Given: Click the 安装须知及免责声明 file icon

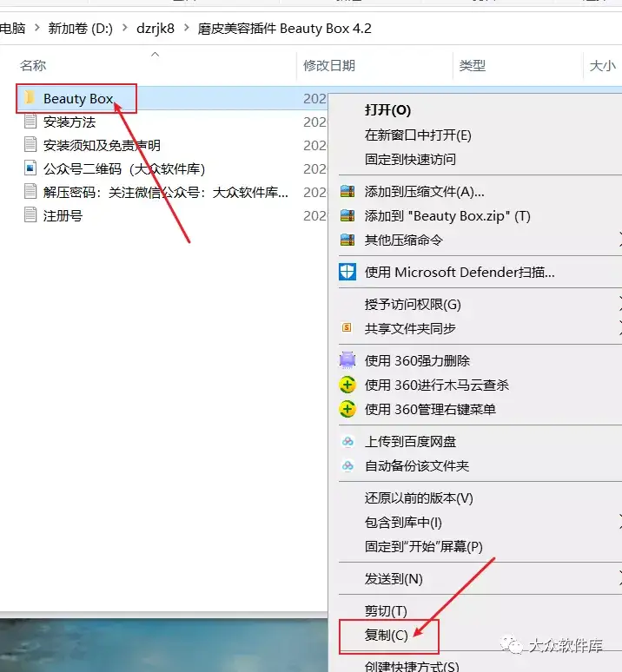Looking at the screenshot, I should click(30, 144).
